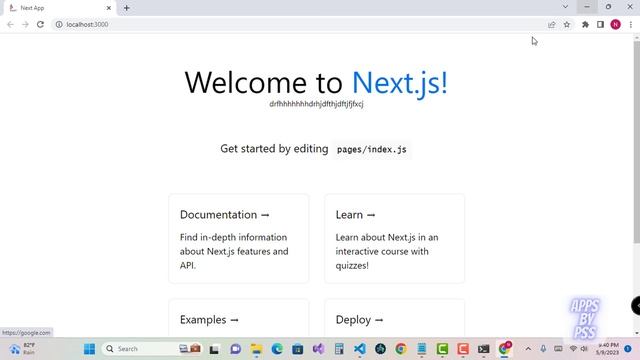
Task: Open the Chrome profile avatar N
Action: click(616, 24)
